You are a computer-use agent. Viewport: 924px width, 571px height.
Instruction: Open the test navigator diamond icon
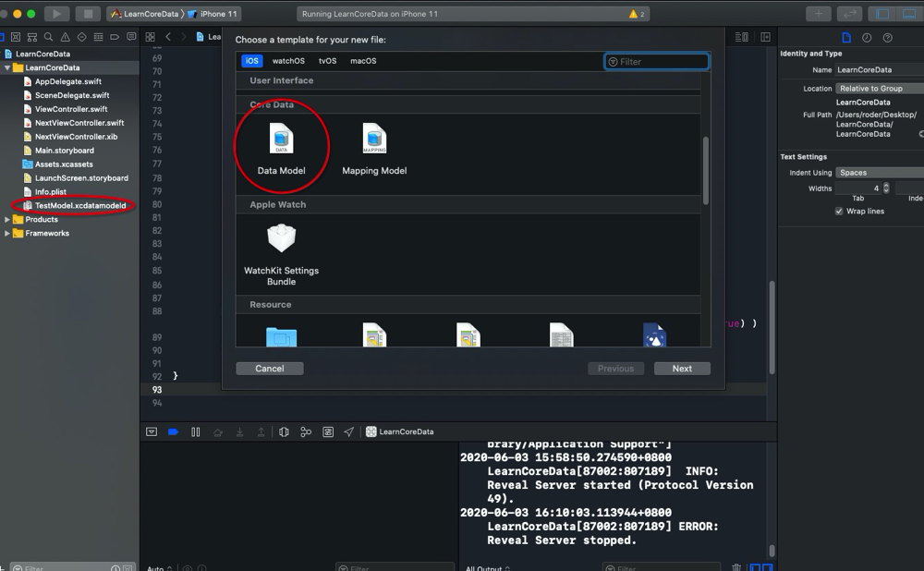pyautogui.click(x=82, y=37)
